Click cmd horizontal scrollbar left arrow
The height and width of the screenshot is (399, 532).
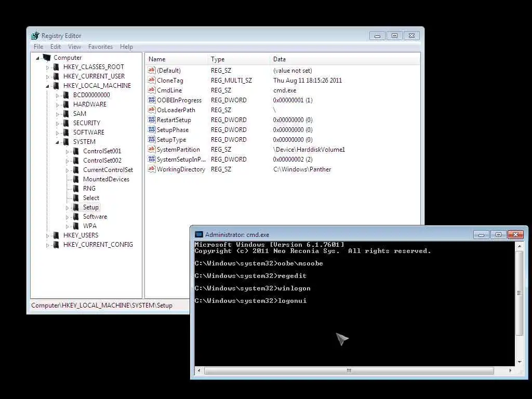point(199,370)
